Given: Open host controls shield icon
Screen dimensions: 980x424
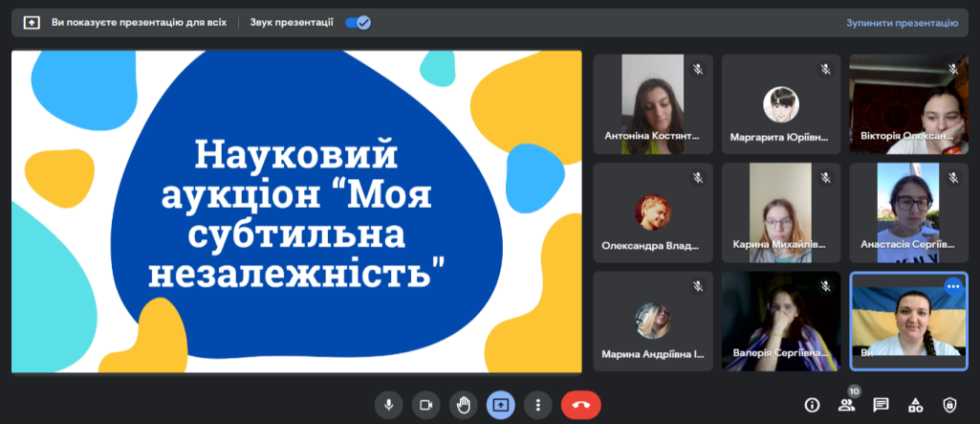Looking at the screenshot, I should (949, 405).
